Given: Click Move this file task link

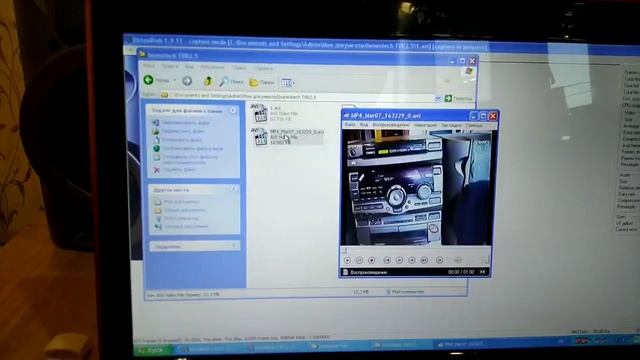Looking at the screenshot, I should (178, 131).
